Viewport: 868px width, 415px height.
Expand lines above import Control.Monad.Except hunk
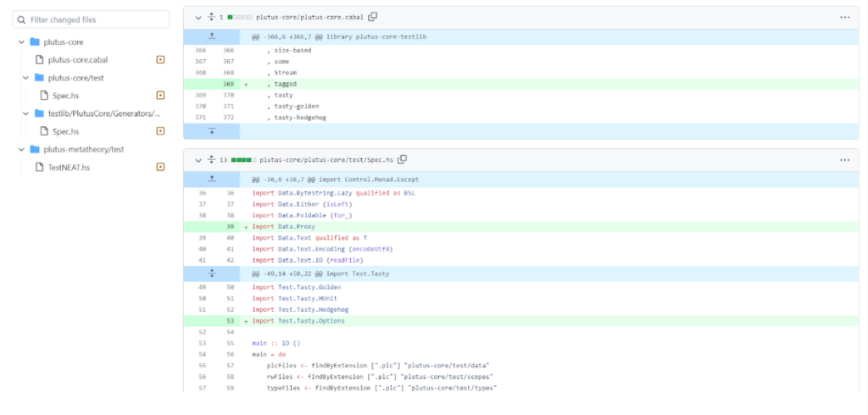coord(212,180)
